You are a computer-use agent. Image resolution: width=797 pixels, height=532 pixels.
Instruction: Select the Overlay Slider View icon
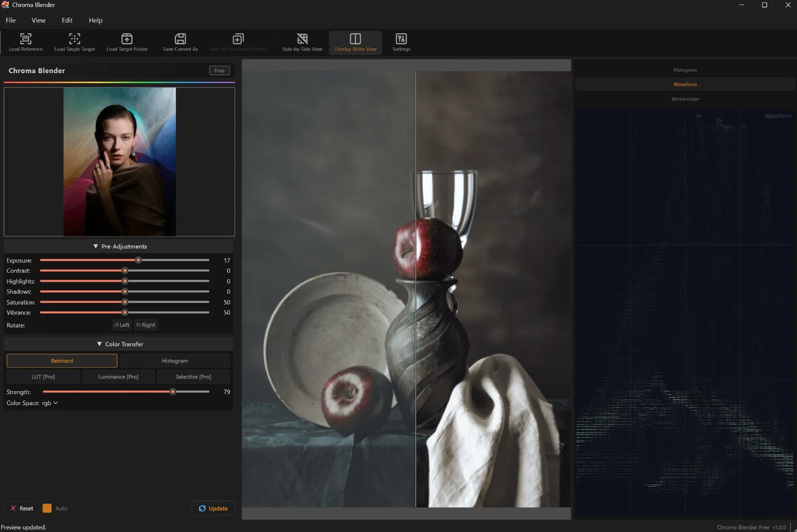(x=355, y=42)
